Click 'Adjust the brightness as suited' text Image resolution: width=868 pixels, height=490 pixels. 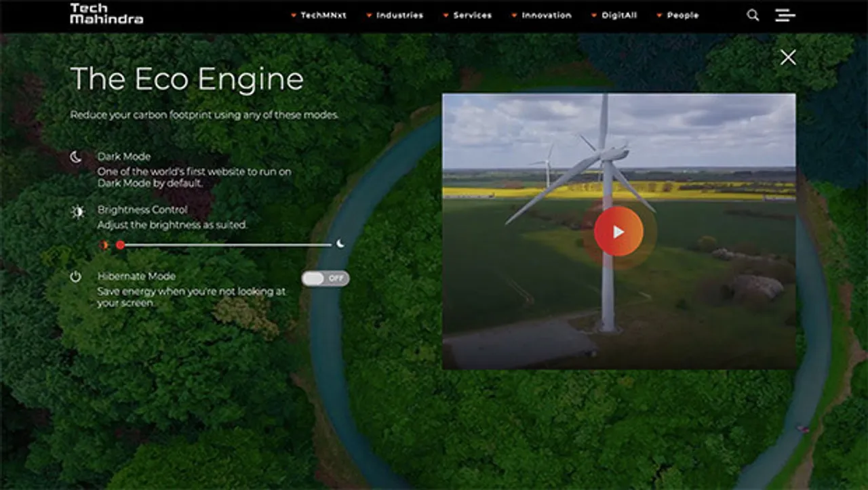coord(172,225)
